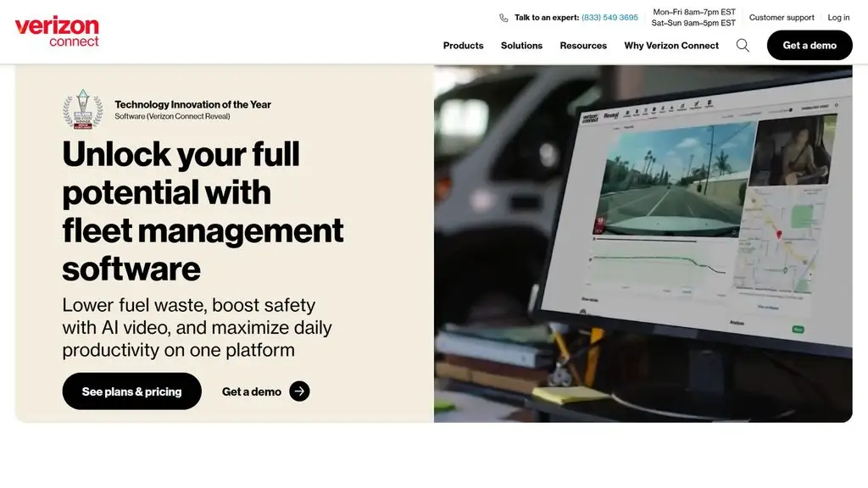Click the Software (Verizon Connect Reveal) text
The height and width of the screenshot is (488, 868).
(x=172, y=116)
